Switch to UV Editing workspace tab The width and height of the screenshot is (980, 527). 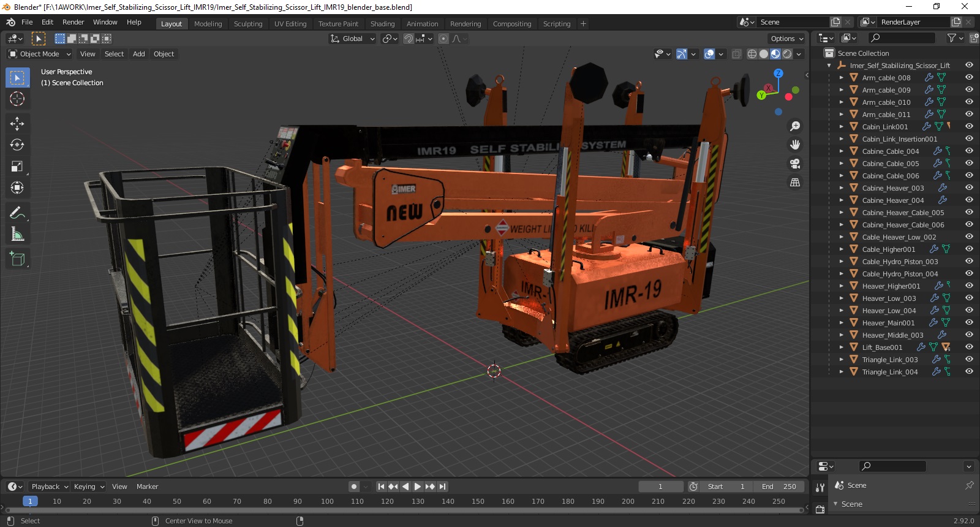click(x=290, y=24)
